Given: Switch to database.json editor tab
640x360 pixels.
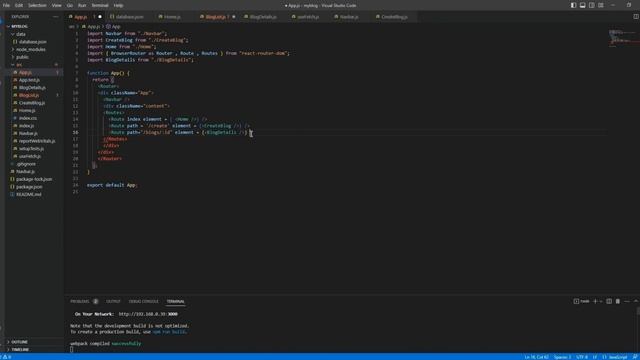Looking at the screenshot, I should 130,17.
